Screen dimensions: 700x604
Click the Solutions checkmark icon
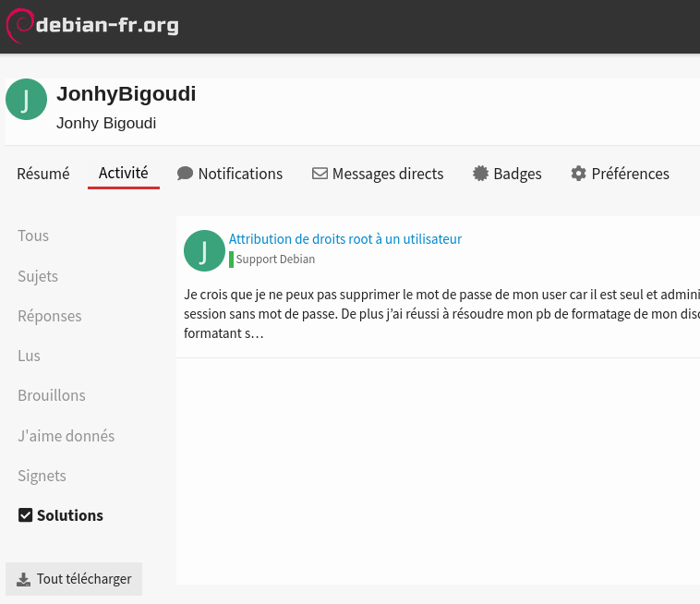[26, 515]
